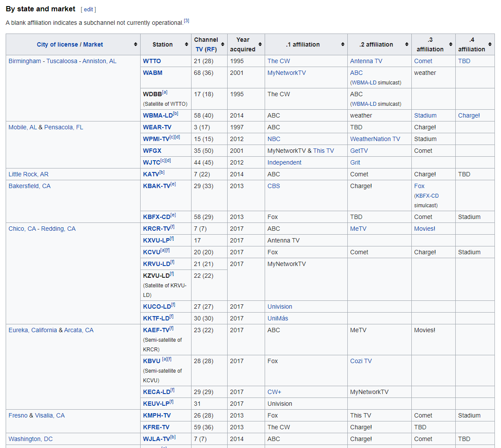Open the KCVU station link
This screenshot has height=448, width=501.
[x=151, y=253]
